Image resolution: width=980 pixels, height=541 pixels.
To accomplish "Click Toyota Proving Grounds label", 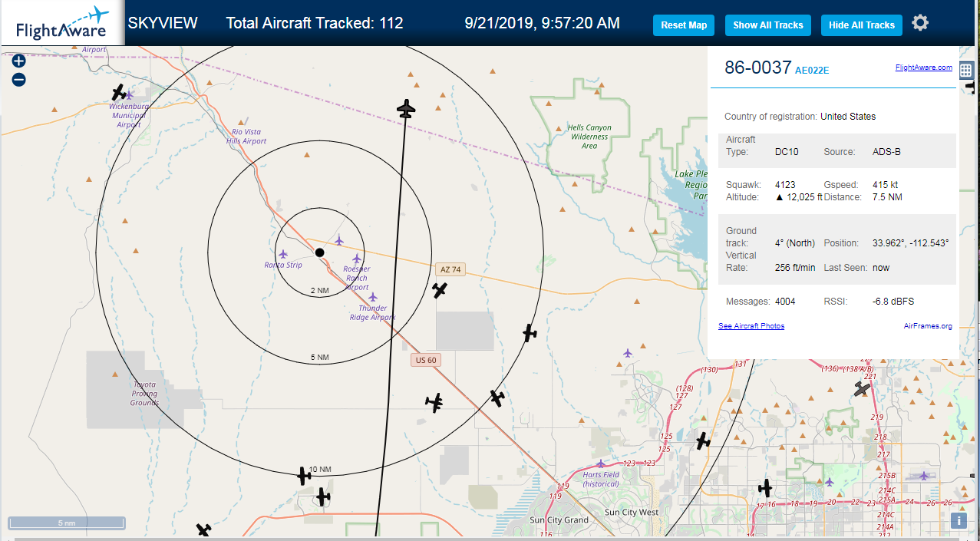I will 144,394.
